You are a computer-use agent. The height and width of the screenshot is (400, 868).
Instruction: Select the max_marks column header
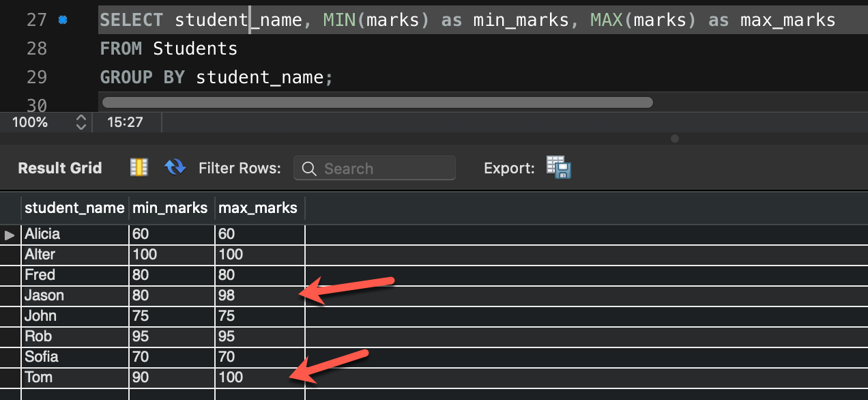click(258, 208)
